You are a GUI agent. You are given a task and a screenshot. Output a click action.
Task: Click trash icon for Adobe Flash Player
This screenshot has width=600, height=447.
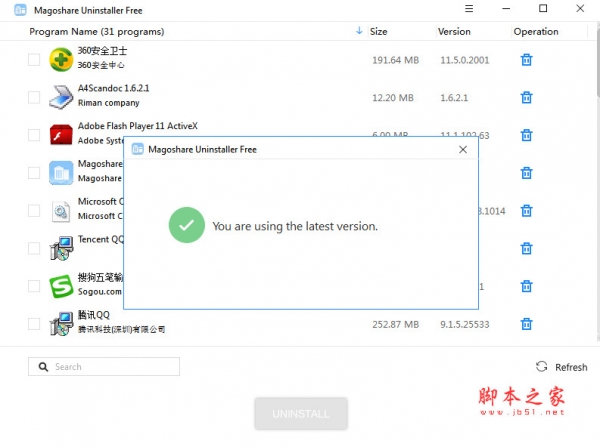[527, 135]
